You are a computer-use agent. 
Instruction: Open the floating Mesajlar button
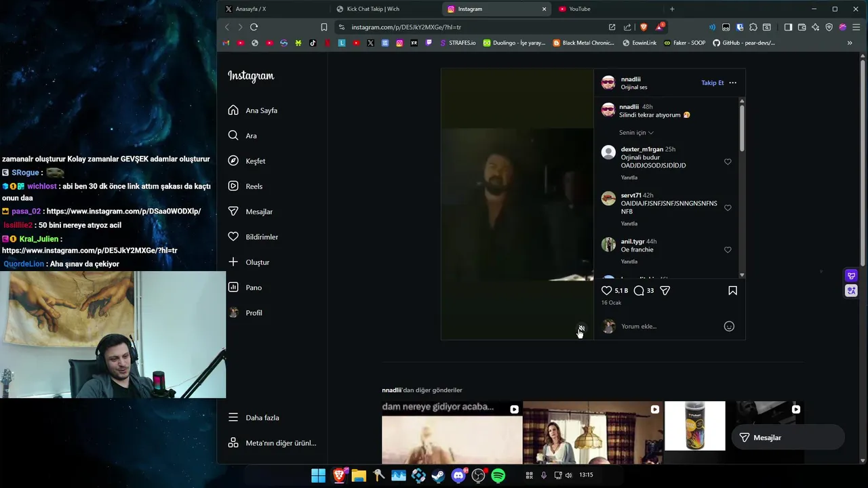(x=788, y=438)
